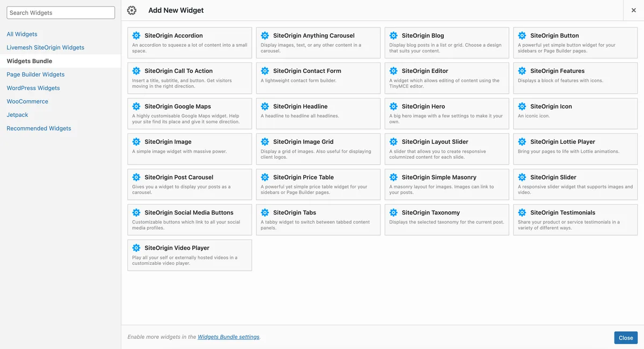
Task: Click the SiteOrigin Testimonials gear icon
Action: pos(522,212)
